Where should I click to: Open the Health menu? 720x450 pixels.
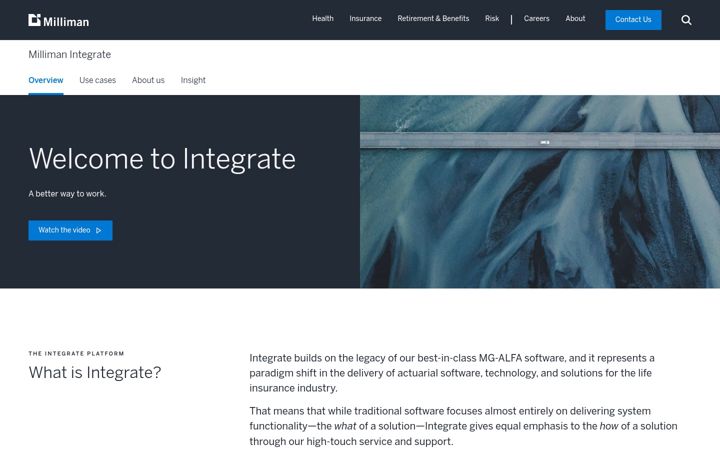pyautogui.click(x=323, y=18)
